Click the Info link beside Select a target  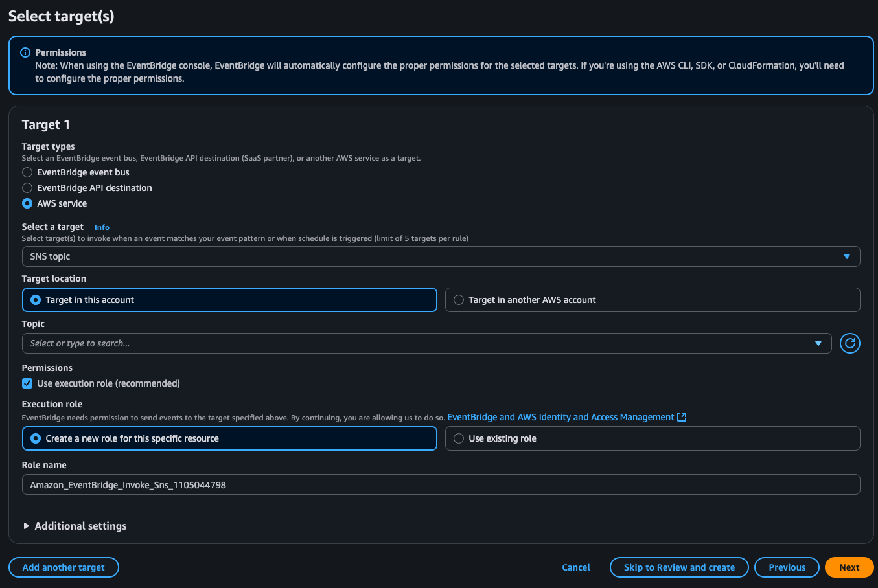[102, 227]
